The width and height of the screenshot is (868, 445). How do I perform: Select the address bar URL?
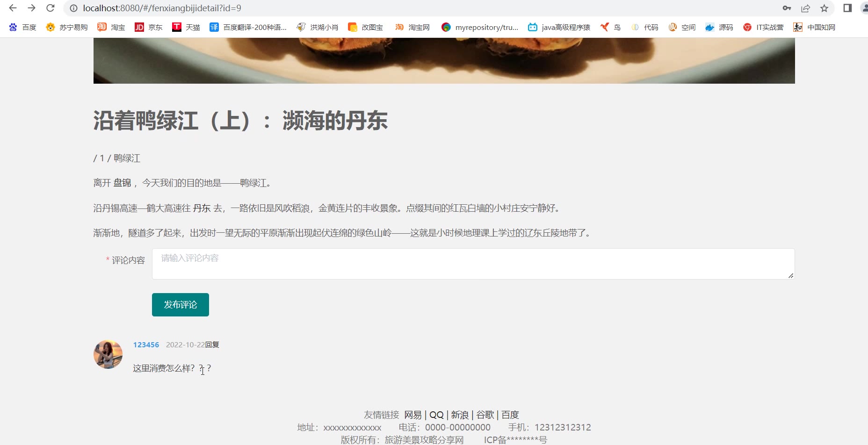[x=162, y=8]
